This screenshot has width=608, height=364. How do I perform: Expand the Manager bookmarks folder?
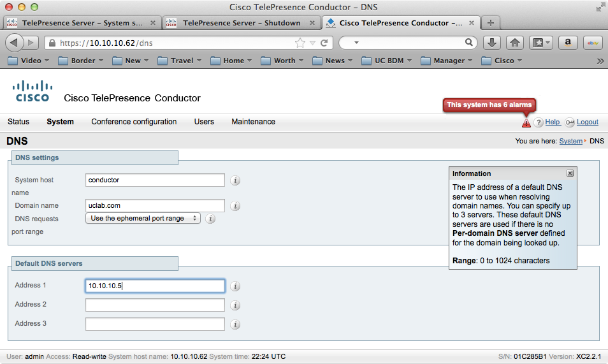447,61
